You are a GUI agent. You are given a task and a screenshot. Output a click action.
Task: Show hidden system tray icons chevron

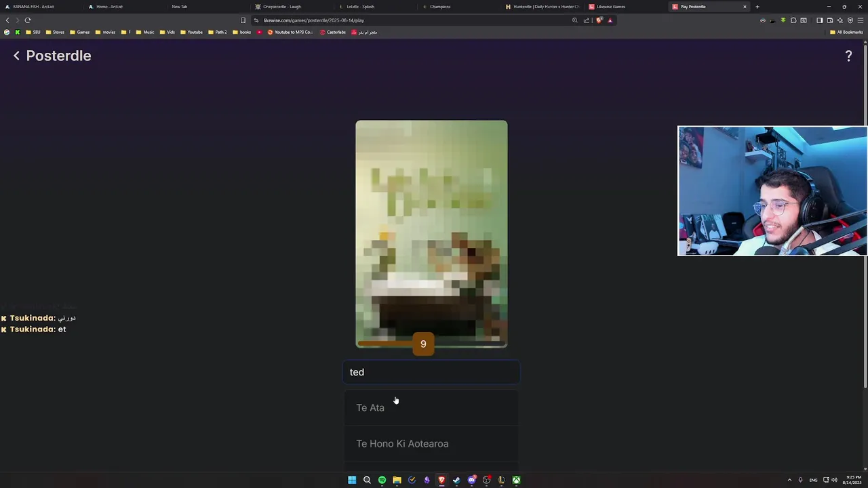pyautogui.click(x=789, y=480)
